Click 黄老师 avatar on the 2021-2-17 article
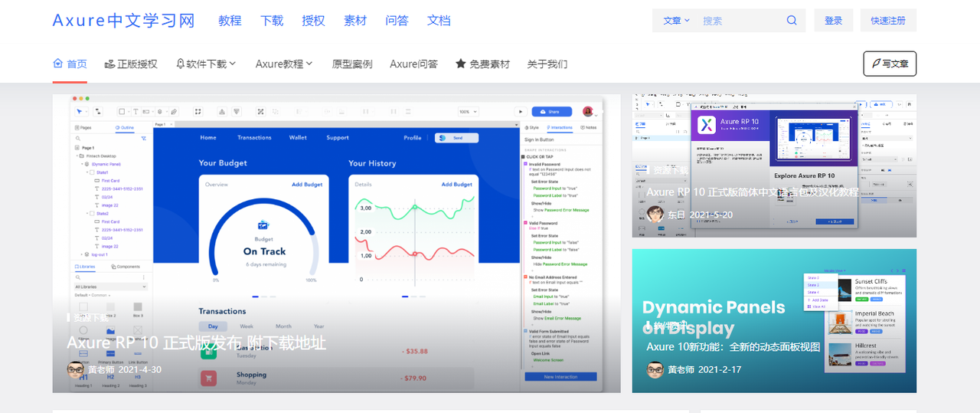The width and height of the screenshot is (980, 413). [655, 369]
